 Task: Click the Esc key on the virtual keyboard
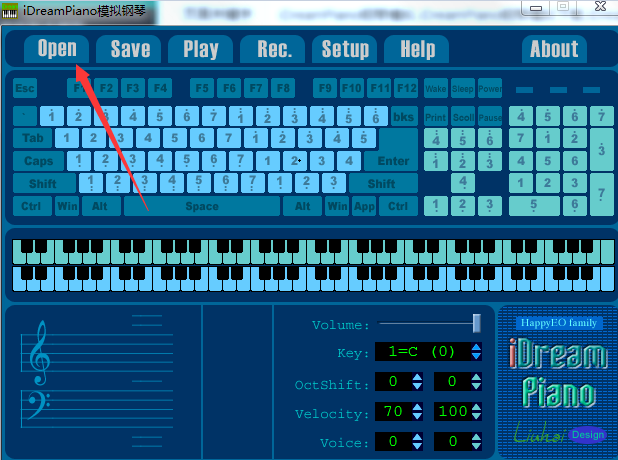[x=25, y=88]
